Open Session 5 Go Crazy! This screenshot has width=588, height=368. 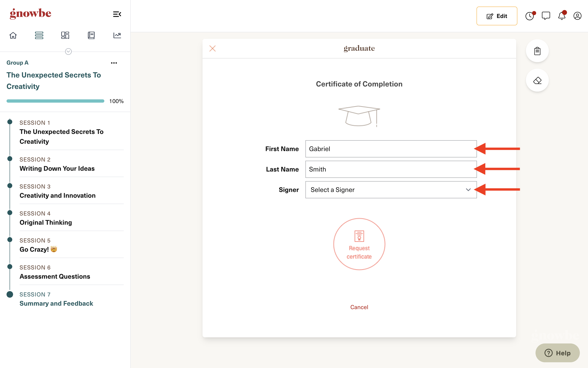coord(71,245)
